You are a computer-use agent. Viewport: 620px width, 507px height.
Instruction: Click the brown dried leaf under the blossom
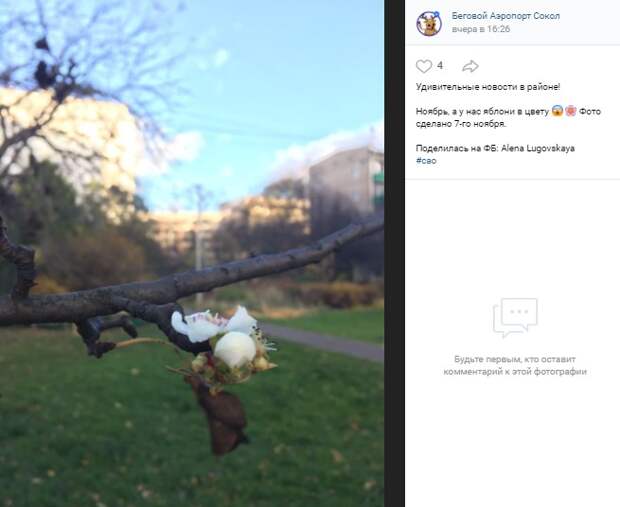click(221, 419)
